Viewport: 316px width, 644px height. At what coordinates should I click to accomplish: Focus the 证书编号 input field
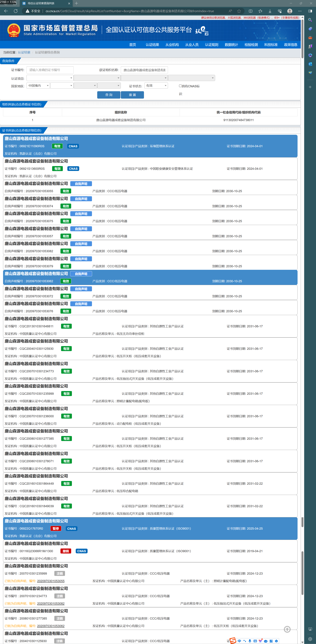(x=50, y=70)
